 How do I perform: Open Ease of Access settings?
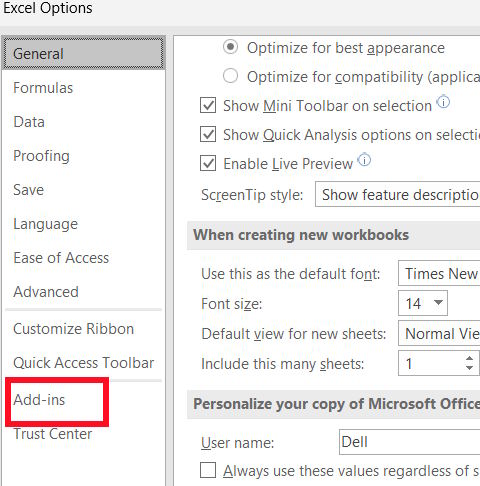tap(61, 258)
